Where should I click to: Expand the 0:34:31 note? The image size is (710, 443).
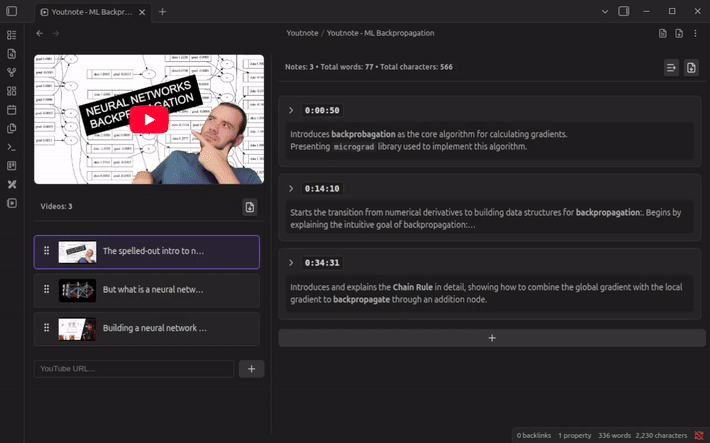[x=291, y=263]
